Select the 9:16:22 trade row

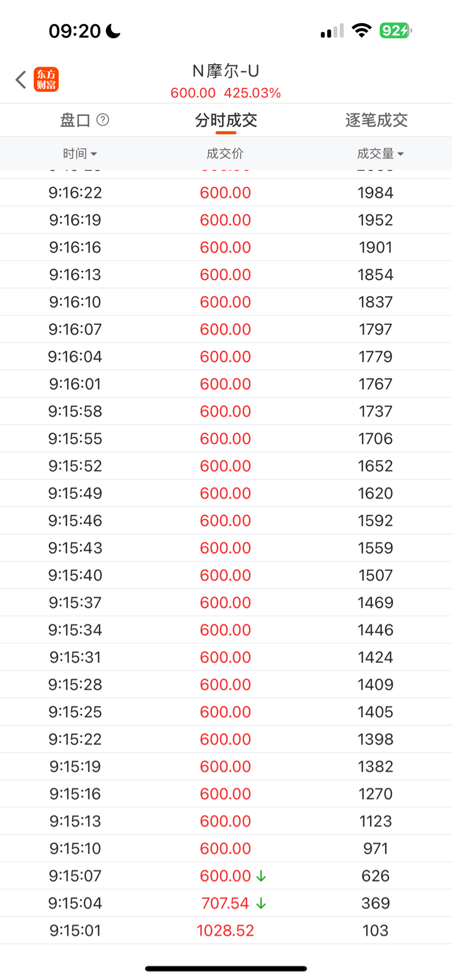pyautogui.click(x=226, y=192)
